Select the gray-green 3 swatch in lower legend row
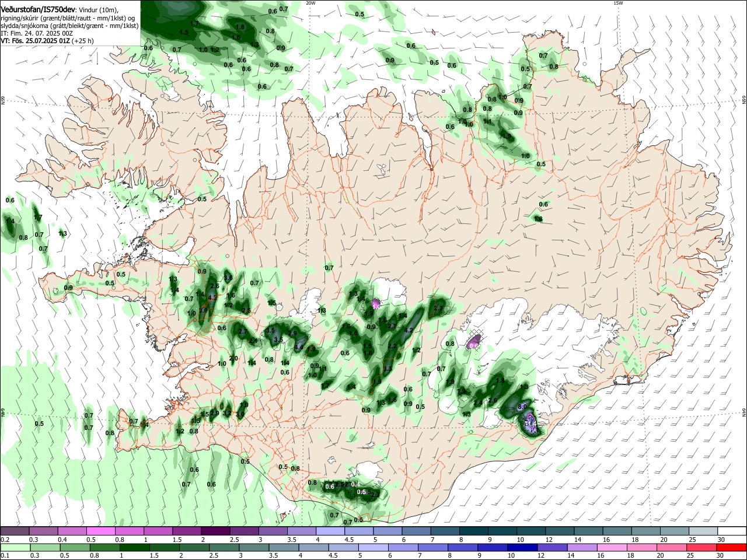Screen dimensions: 747x560 (x=253, y=548)
